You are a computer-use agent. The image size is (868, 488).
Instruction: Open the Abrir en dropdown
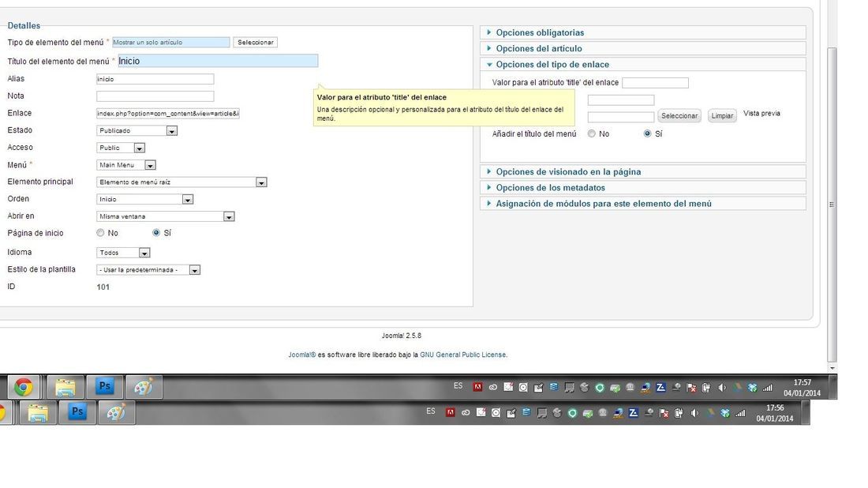[166, 216]
